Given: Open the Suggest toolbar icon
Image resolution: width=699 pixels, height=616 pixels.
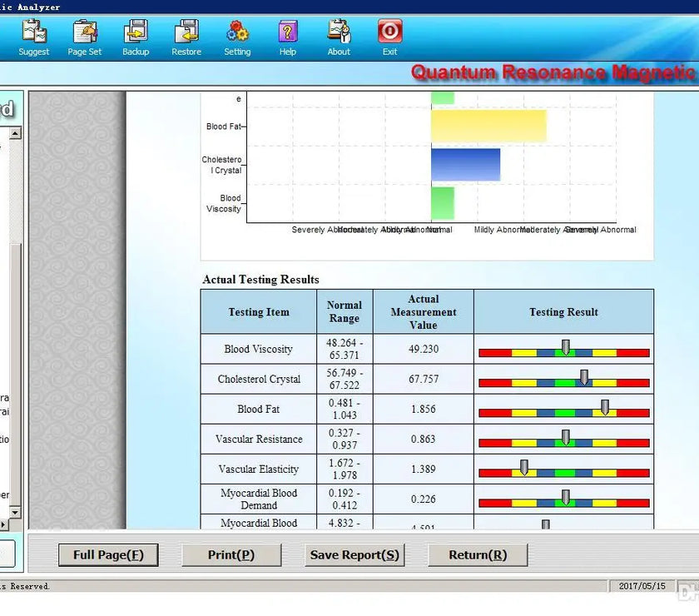Looking at the screenshot, I should click(x=34, y=37).
